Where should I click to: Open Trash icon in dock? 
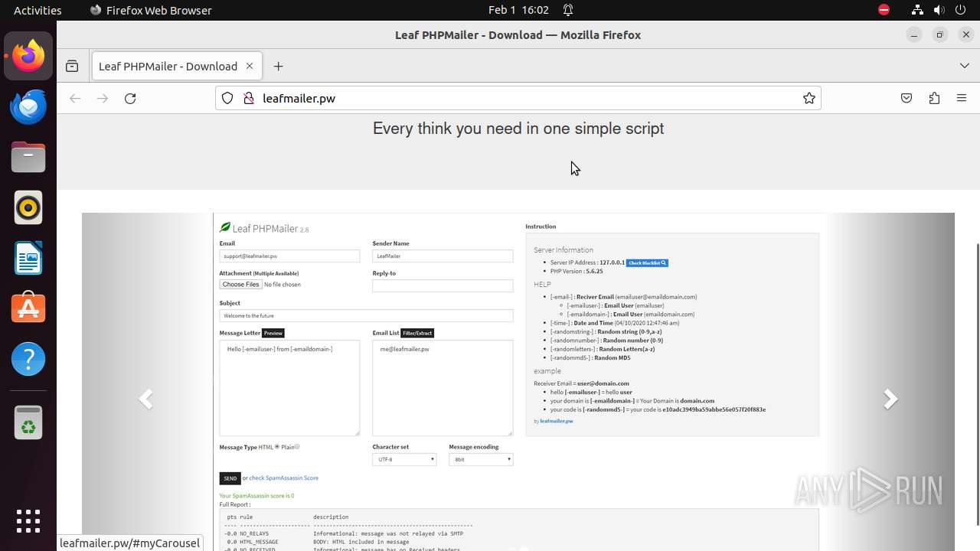click(x=28, y=422)
